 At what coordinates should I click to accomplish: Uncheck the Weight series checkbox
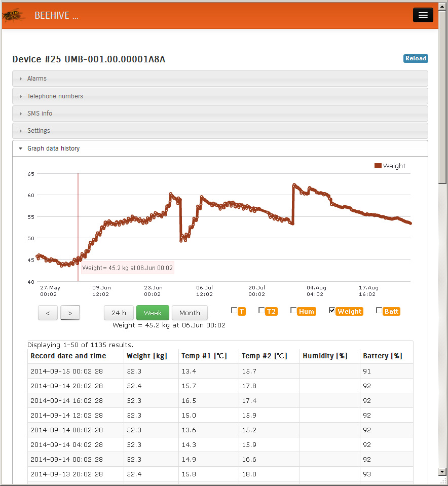click(332, 311)
